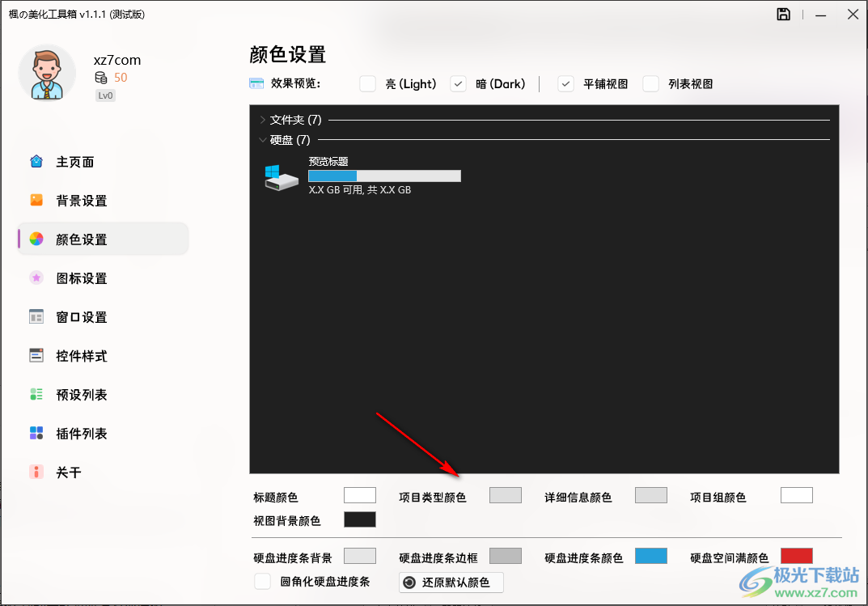Click the red info icon for 关于
This screenshot has height=606, width=868.
(36, 472)
